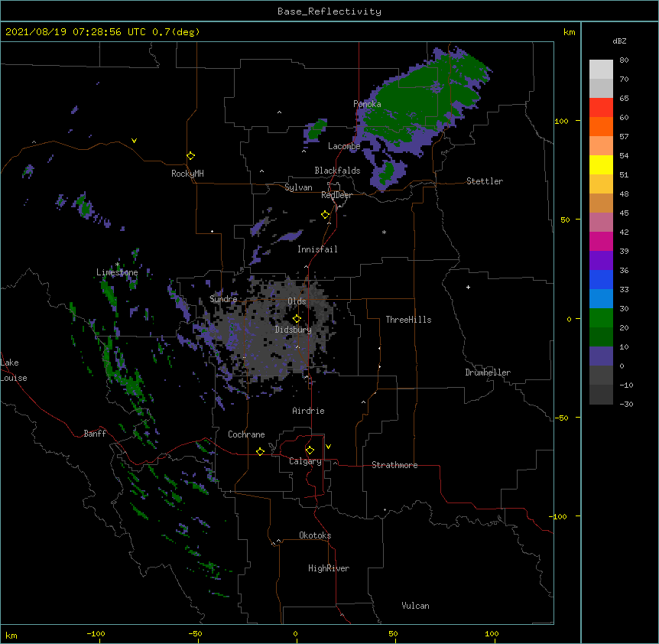Click the 100 tick on the right axis
Screen dimensions: 659x644
[x=561, y=121]
